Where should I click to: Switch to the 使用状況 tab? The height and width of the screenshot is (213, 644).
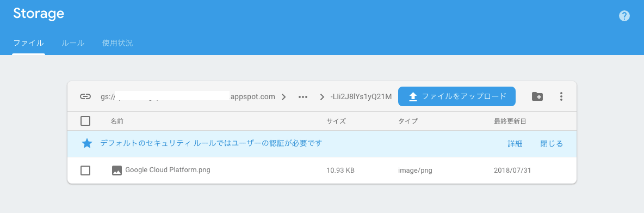tap(117, 43)
